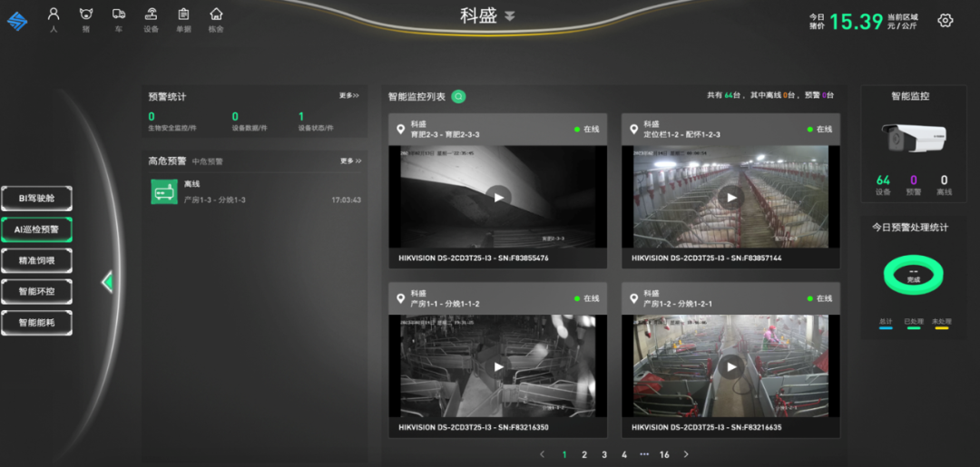The height and width of the screenshot is (467, 980).
Task: Open 更多>> in 预警统计 panel
Action: (x=349, y=96)
